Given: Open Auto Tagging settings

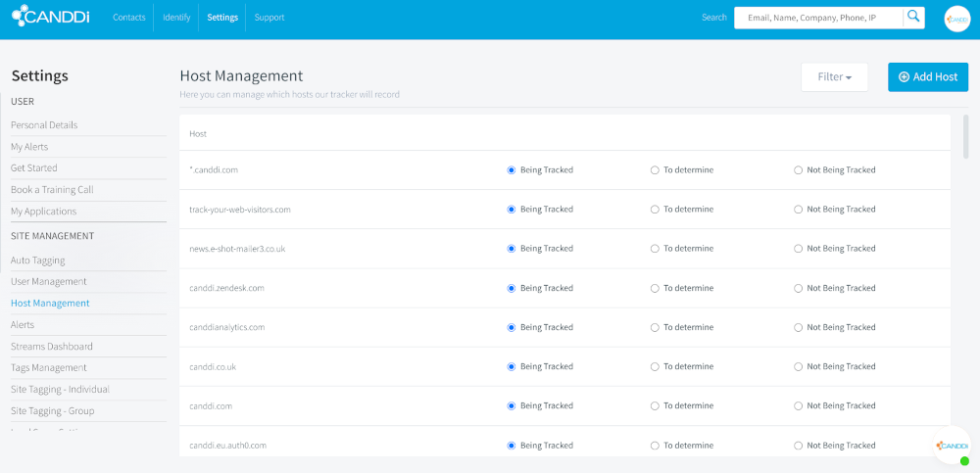Looking at the screenshot, I should [37, 260].
